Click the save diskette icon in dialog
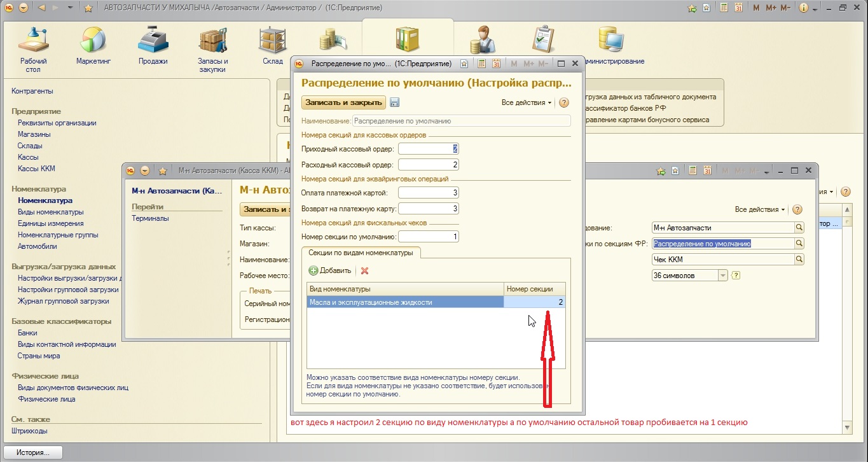The image size is (868, 462). pos(394,102)
